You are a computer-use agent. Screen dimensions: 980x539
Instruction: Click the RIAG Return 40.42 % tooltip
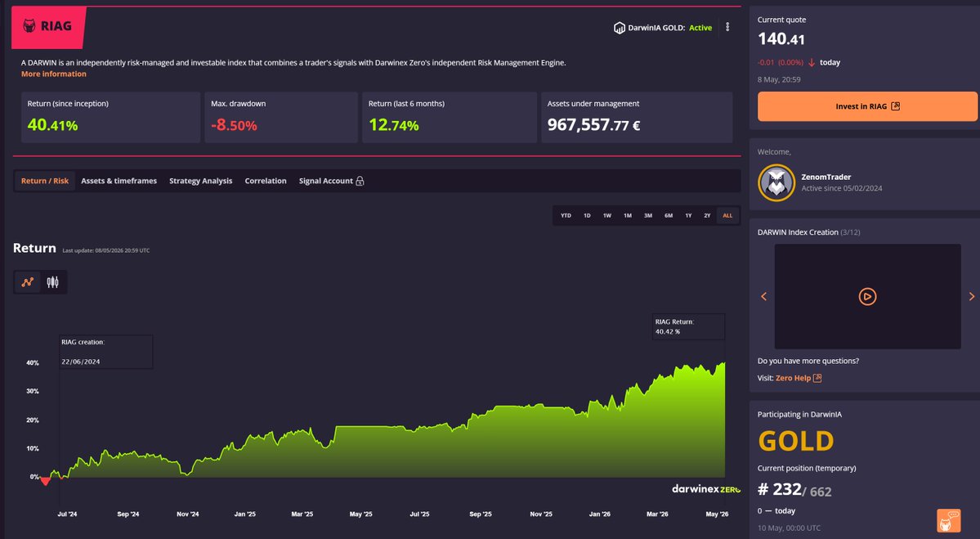point(688,326)
